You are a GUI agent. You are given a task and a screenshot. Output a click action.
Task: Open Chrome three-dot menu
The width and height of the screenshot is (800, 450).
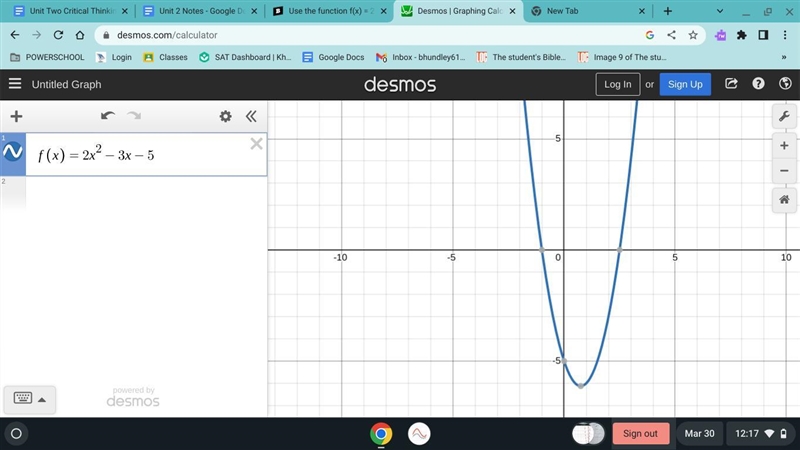click(785, 35)
